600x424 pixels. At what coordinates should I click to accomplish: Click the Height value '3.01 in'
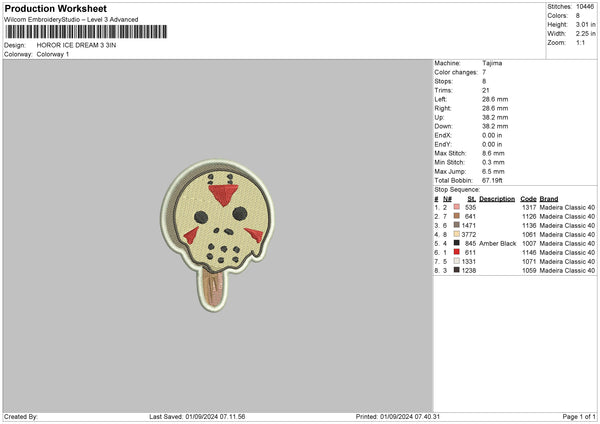coord(585,24)
